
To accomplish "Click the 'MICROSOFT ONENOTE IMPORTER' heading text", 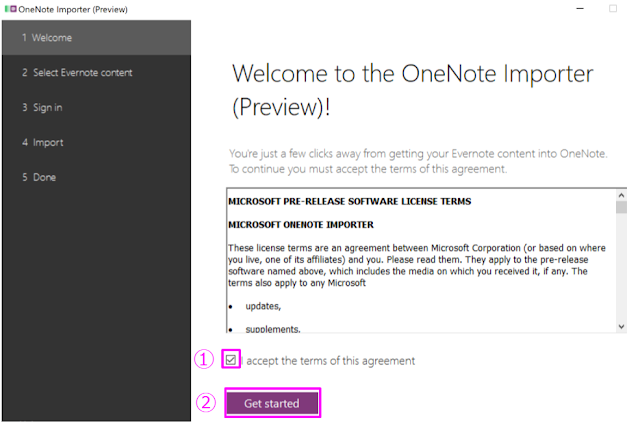I will (x=301, y=224).
